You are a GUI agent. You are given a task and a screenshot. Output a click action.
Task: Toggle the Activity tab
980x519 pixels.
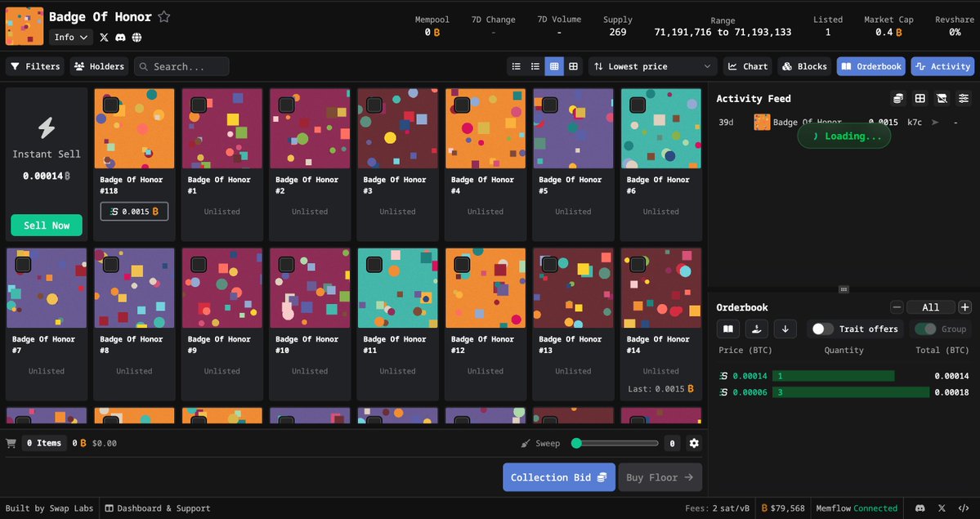click(x=942, y=66)
